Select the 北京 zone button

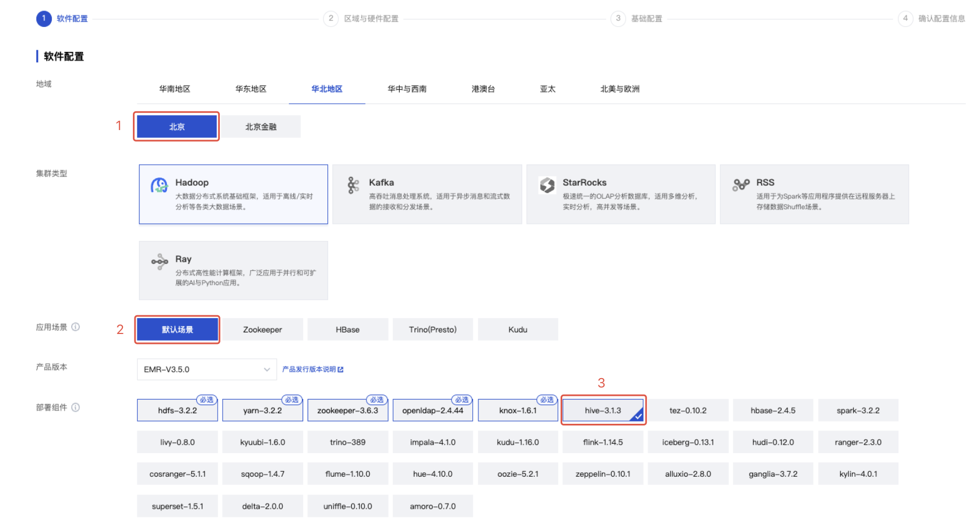tap(177, 127)
